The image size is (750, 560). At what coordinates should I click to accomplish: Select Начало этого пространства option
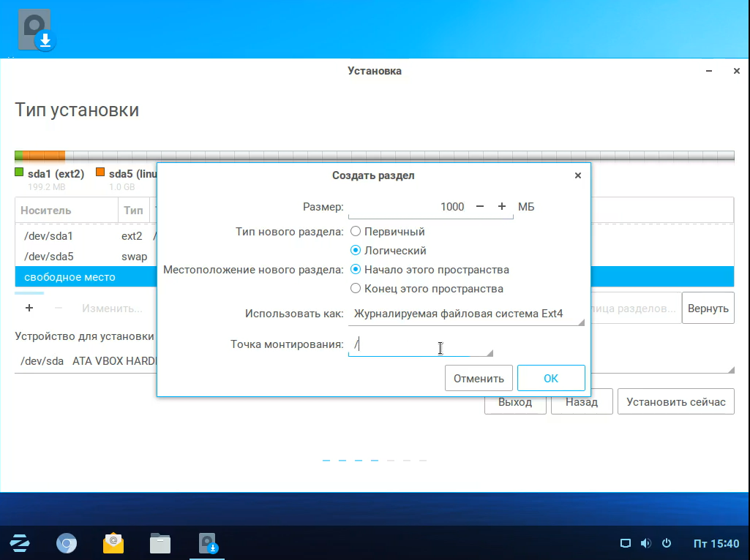356,270
